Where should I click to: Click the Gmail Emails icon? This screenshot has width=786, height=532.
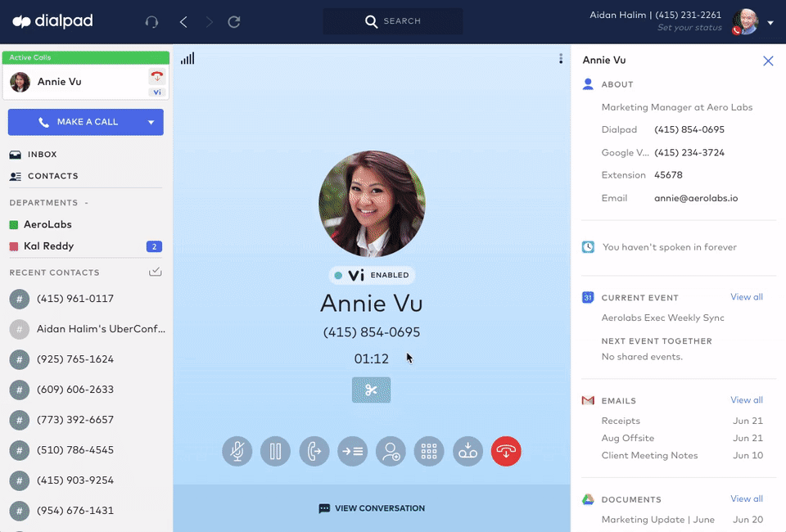pos(588,400)
